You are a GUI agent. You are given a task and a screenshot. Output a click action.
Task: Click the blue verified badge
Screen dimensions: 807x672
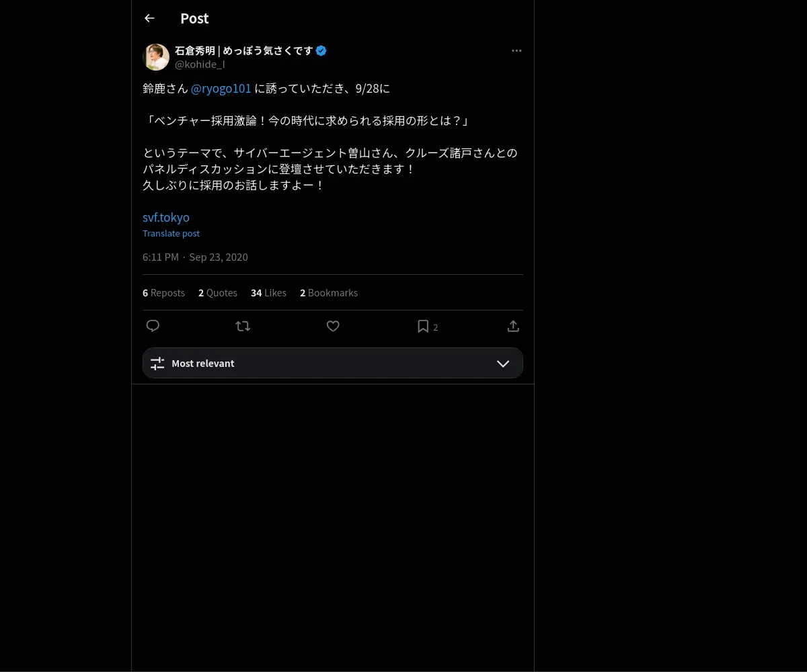(321, 50)
